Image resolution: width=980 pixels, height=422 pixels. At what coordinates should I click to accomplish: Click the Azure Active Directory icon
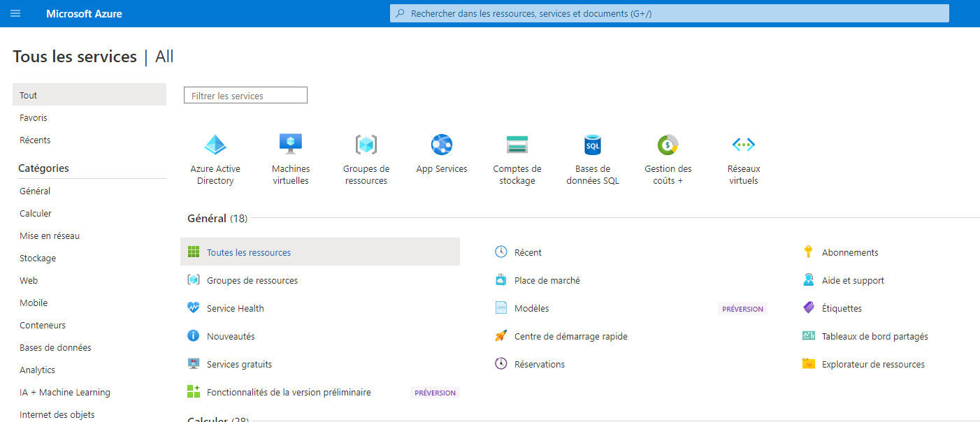click(215, 145)
